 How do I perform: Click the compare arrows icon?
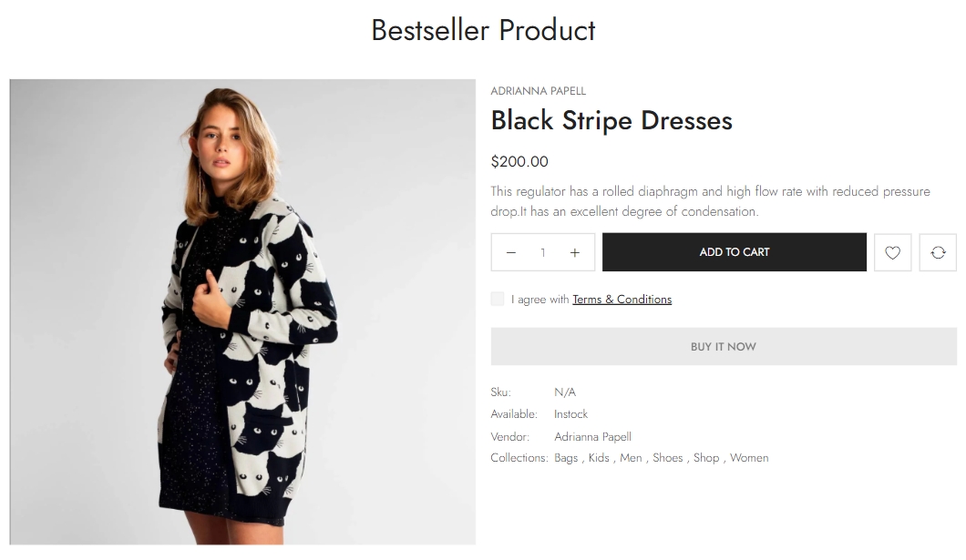click(x=938, y=252)
